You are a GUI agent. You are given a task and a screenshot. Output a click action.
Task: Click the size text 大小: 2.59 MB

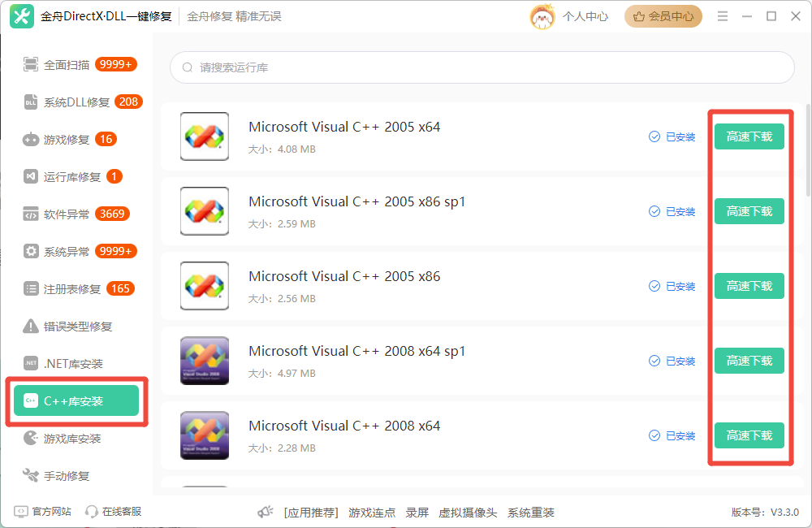coord(282,224)
